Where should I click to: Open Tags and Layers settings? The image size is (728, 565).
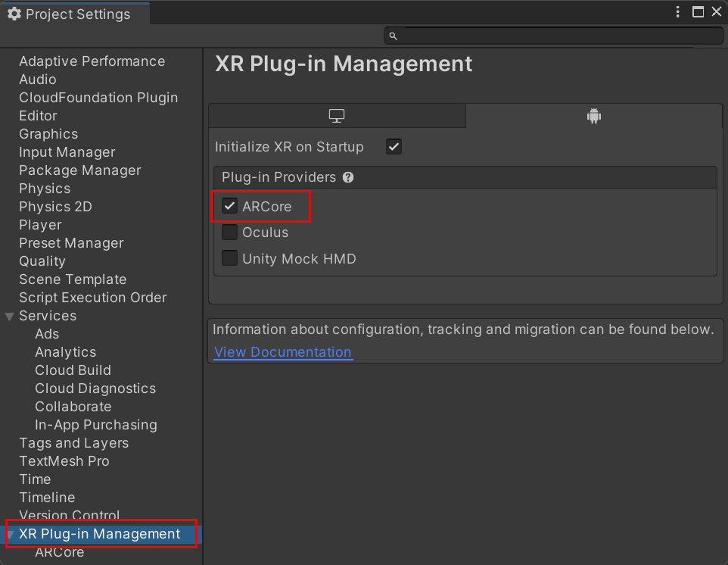73,443
